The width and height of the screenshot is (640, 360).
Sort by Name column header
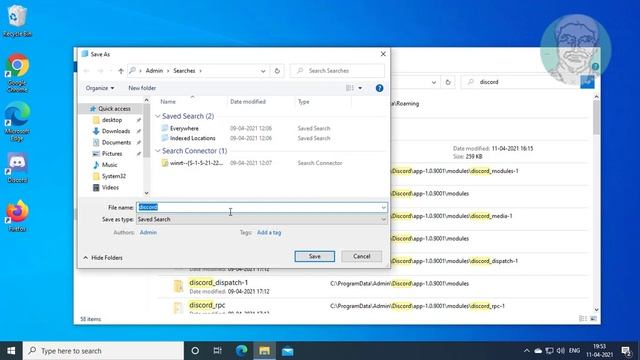click(x=168, y=102)
